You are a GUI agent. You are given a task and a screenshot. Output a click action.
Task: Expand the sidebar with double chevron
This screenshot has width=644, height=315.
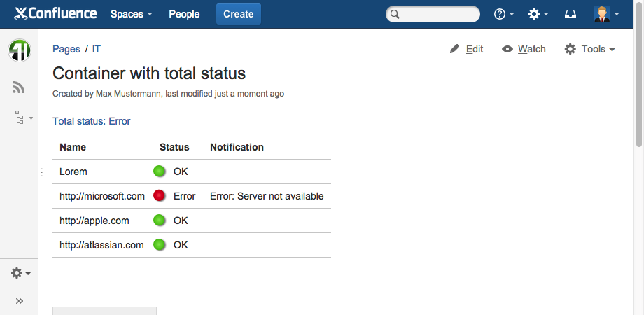[x=19, y=301]
